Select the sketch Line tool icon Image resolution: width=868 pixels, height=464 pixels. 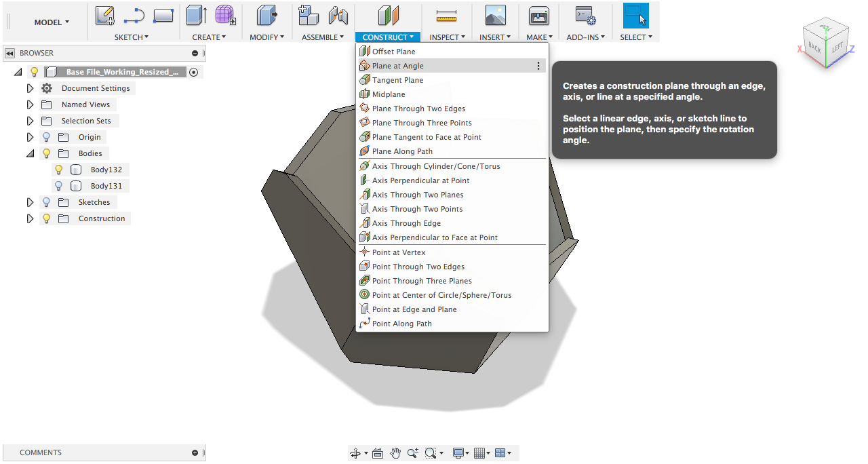tap(134, 15)
